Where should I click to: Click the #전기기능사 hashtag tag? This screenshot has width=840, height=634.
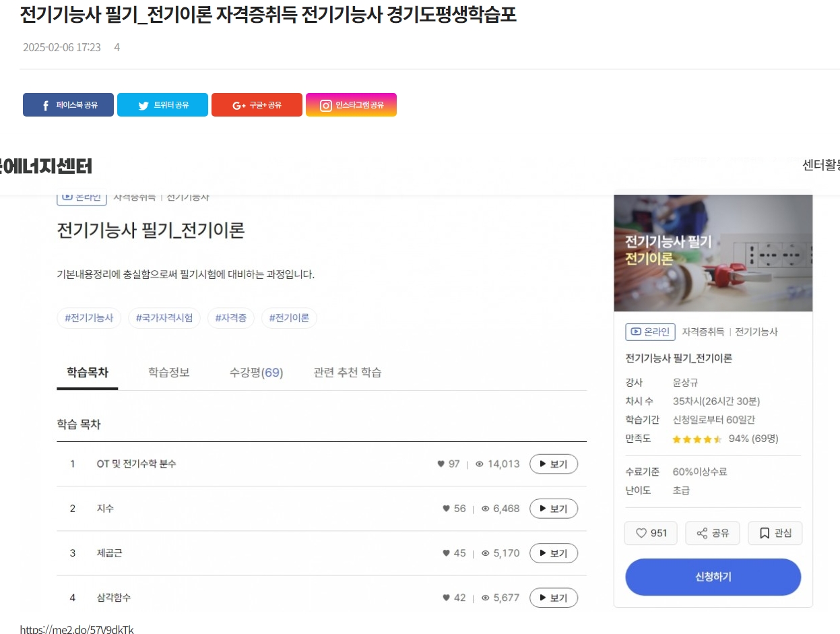[89, 318]
